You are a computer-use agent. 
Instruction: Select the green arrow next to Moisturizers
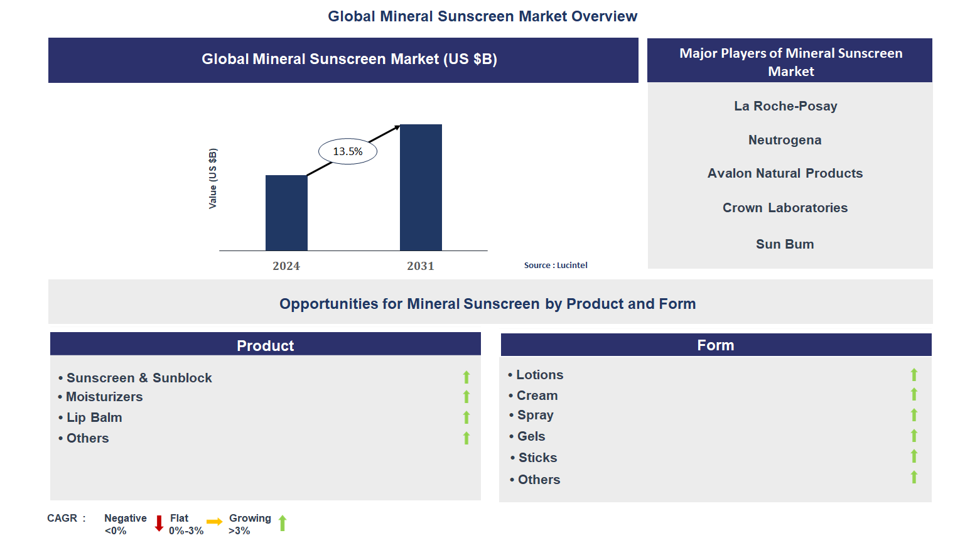pyautogui.click(x=466, y=397)
